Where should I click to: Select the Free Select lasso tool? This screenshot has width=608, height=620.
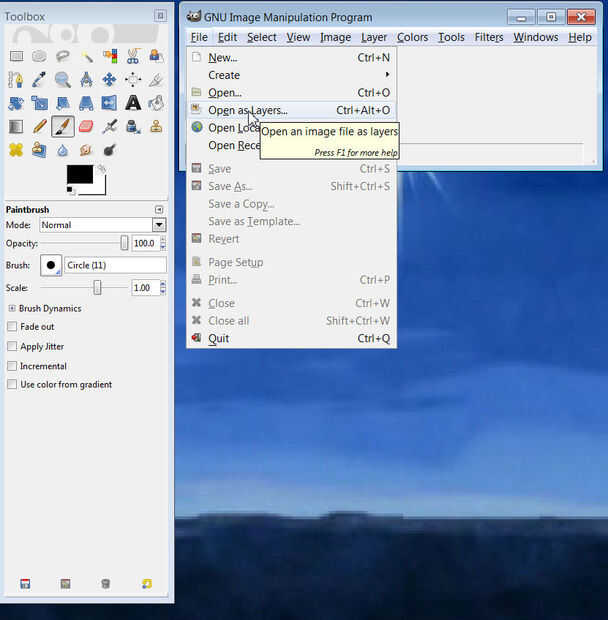coord(62,57)
